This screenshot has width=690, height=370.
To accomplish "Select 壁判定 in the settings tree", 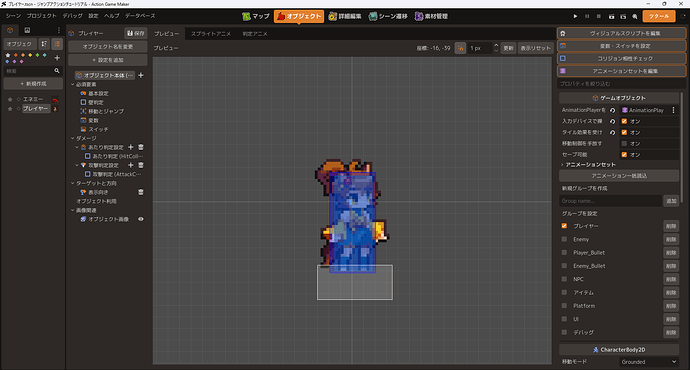I will 95,103.
